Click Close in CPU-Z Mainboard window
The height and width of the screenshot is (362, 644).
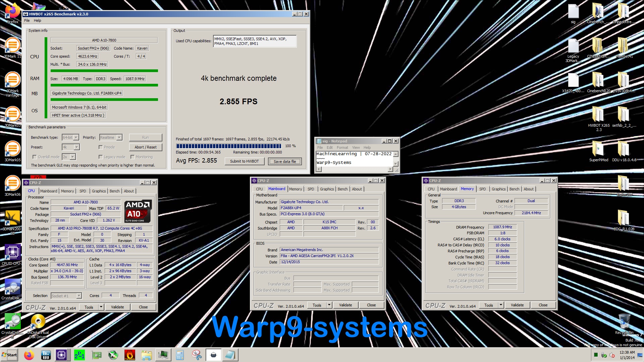(x=371, y=305)
